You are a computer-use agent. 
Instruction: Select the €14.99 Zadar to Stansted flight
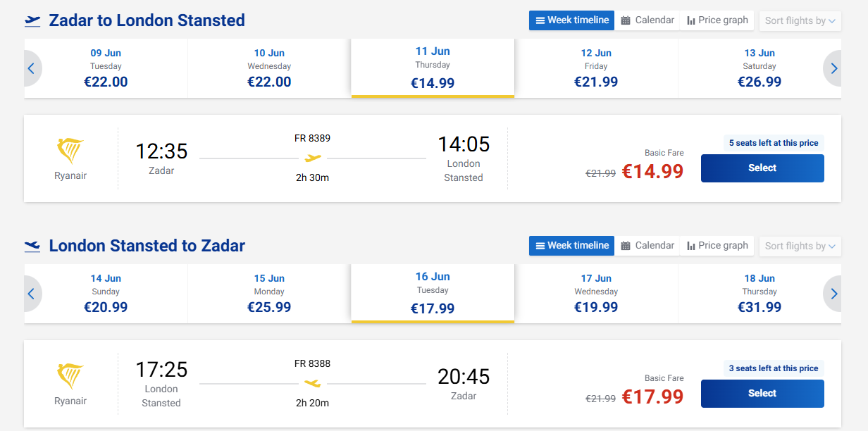tap(762, 168)
